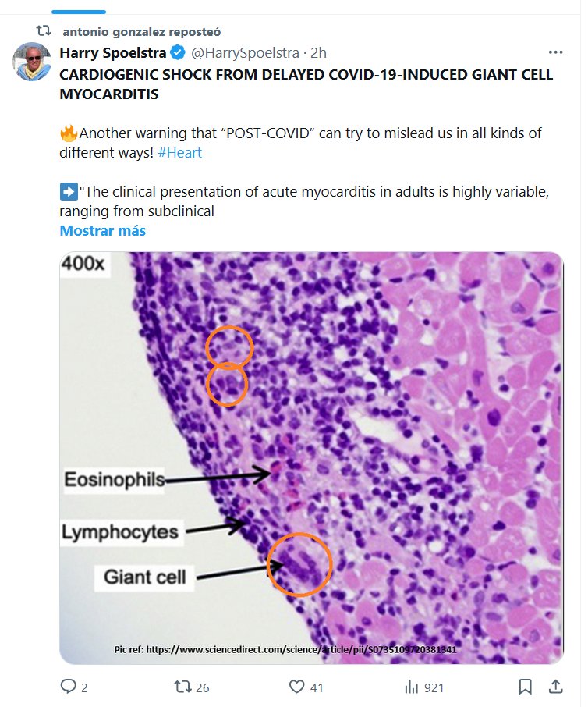Bookmark this myocarditis post

point(526,687)
